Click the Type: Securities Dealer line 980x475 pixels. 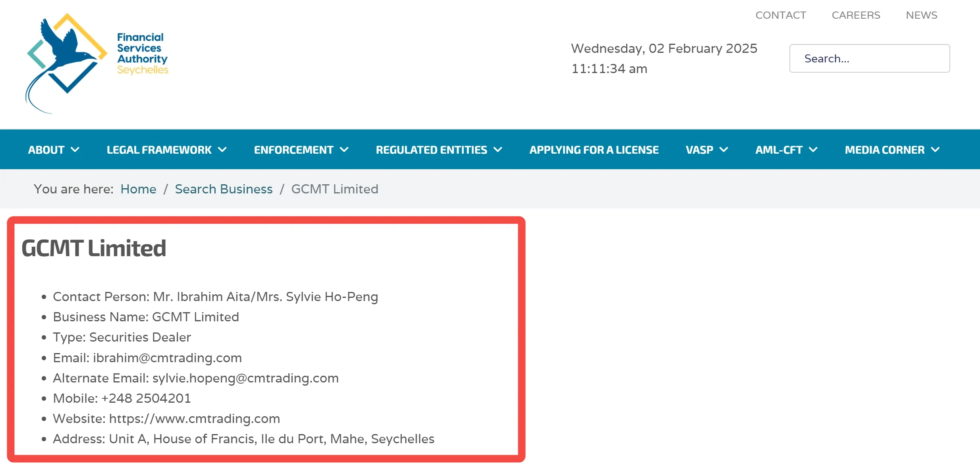[x=122, y=337]
